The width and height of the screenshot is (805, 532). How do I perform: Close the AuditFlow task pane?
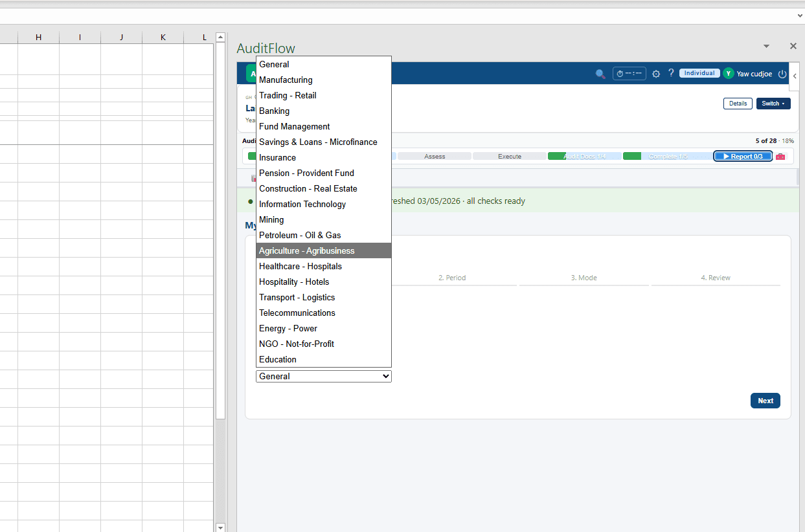click(793, 47)
